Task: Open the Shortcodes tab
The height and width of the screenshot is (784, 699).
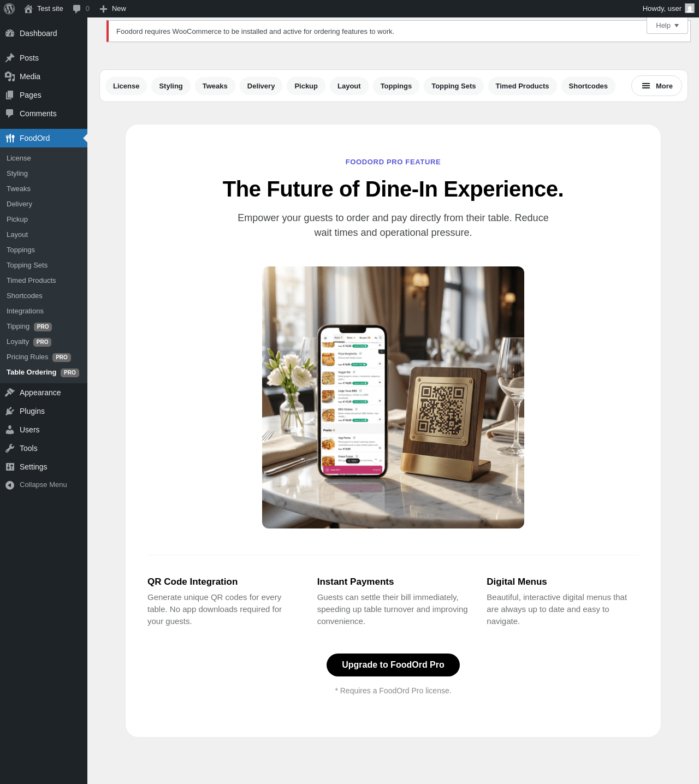Action: 588,86
